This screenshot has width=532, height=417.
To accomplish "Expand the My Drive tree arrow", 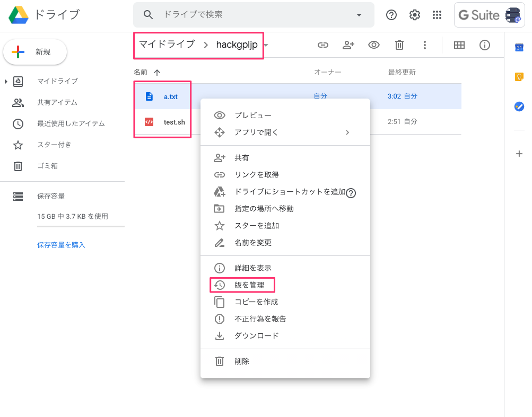I will [x=6, y=81].
